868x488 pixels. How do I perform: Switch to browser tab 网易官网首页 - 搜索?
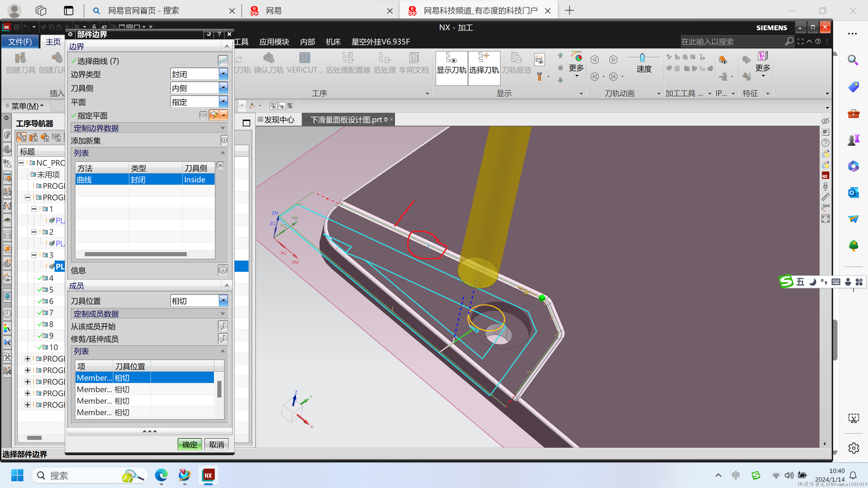(x=163, y=11)
